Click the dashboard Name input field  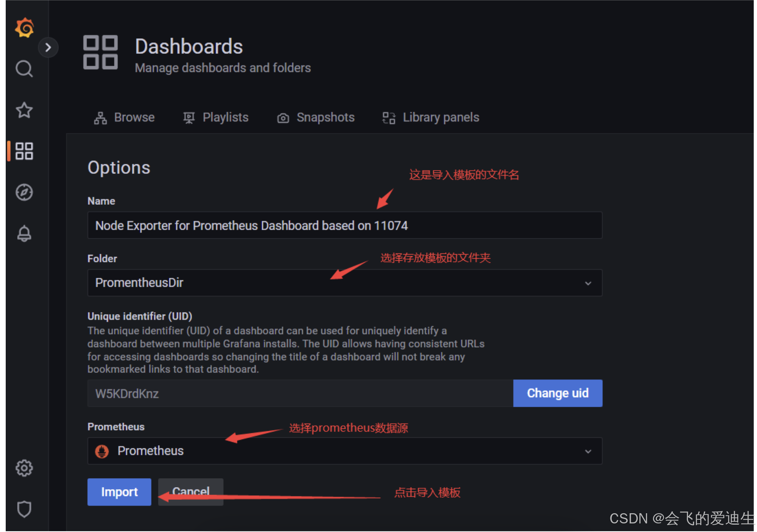coord(345,225)
